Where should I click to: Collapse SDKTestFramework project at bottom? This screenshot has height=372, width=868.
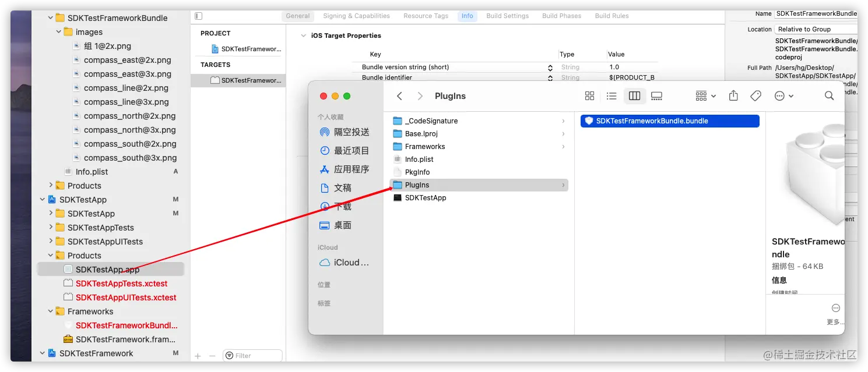(x=43, y=353)
